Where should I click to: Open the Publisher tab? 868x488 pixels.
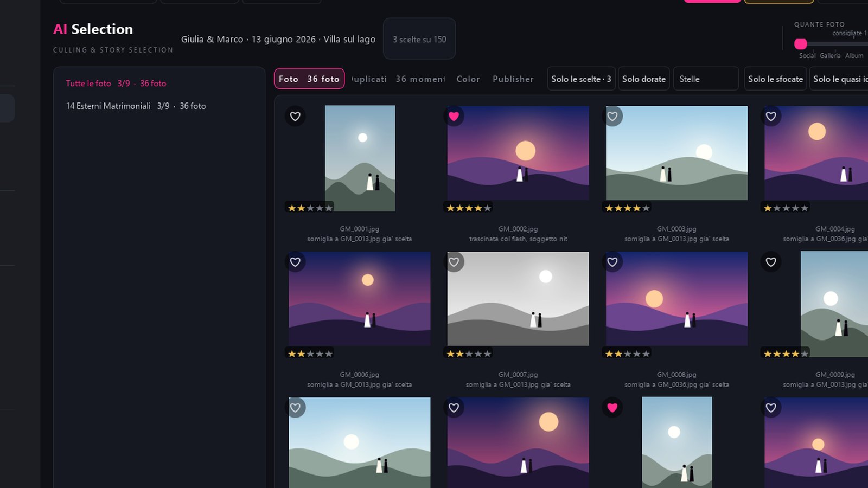pos(513,79)
